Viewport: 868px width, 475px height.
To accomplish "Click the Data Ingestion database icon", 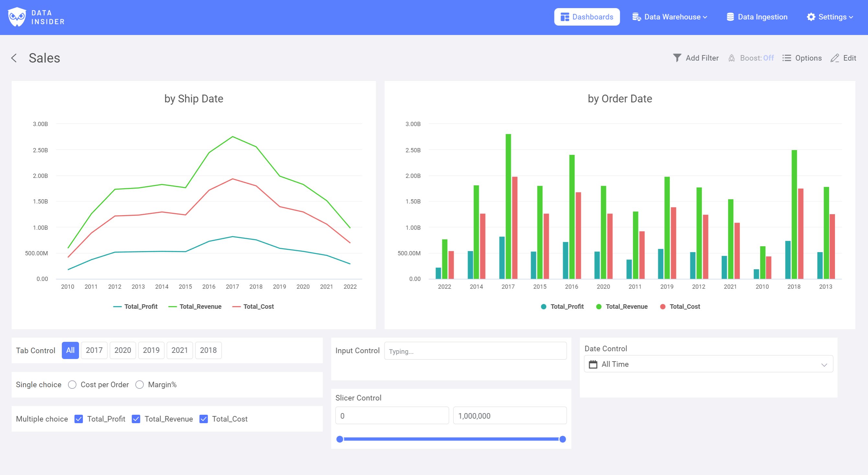I will point(730,17).
